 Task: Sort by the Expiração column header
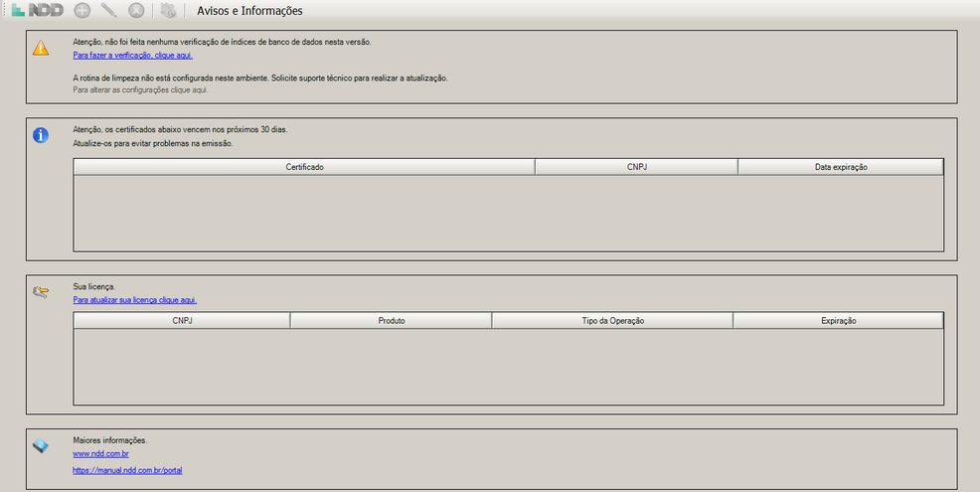point(838,321)
